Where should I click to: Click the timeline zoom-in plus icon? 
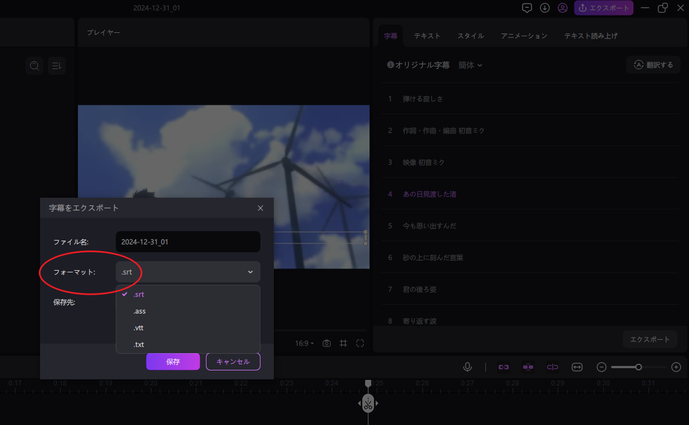pos(676,367)
